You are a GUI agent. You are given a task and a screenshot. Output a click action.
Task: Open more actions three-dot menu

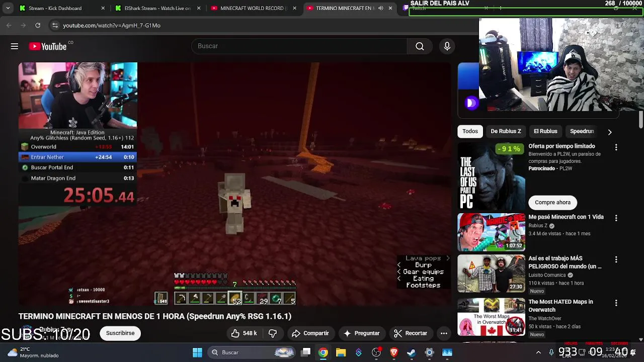(444, 333)
